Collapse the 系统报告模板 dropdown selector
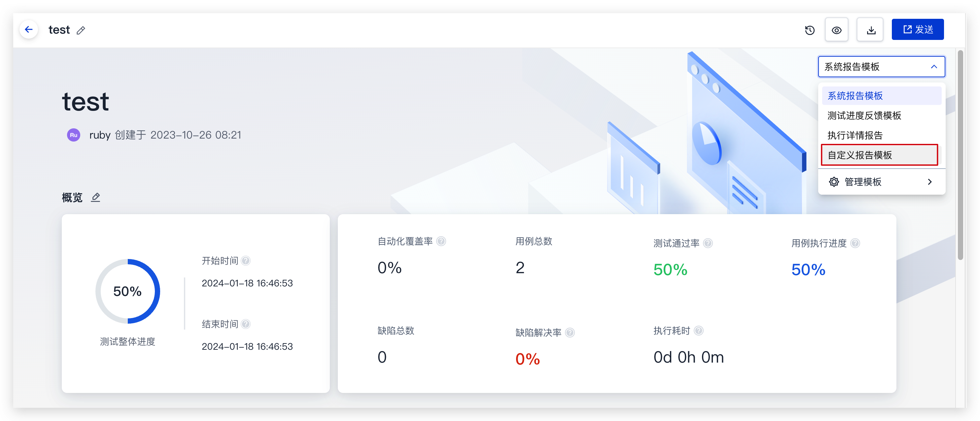The height and width of the screenshot is (421, 980). click(x=881, y=67)
